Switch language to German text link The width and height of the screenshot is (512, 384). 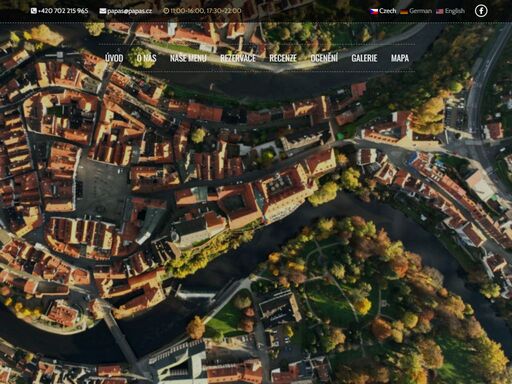tap(420, 11)
